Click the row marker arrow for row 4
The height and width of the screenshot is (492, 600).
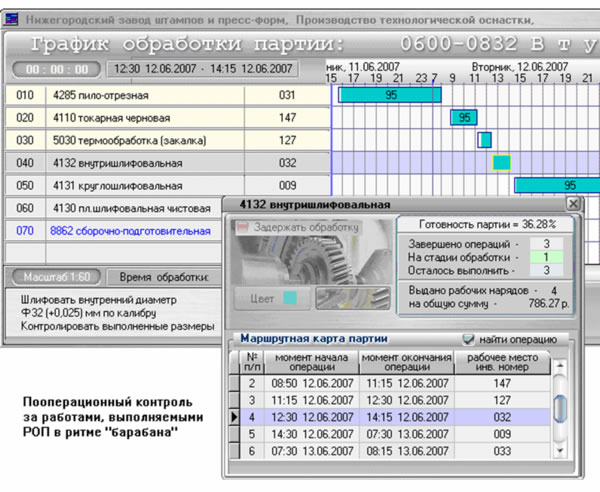tap(234, 417)
